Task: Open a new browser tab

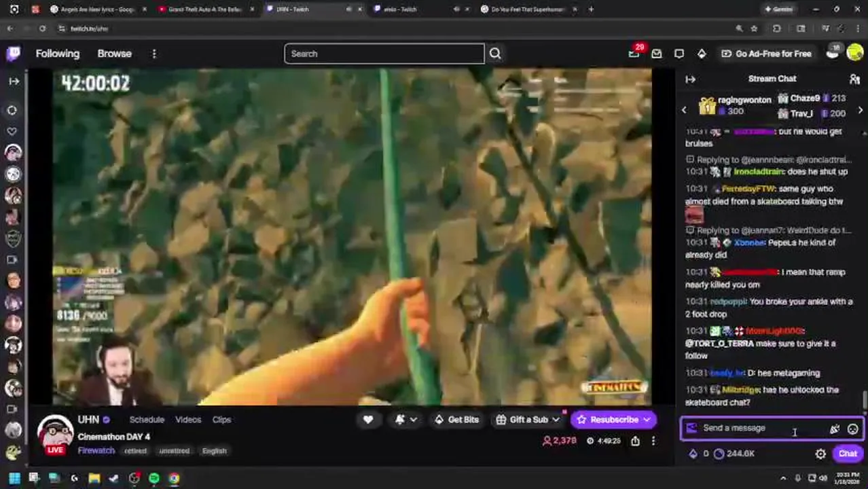Action: [x=591, y=10]
